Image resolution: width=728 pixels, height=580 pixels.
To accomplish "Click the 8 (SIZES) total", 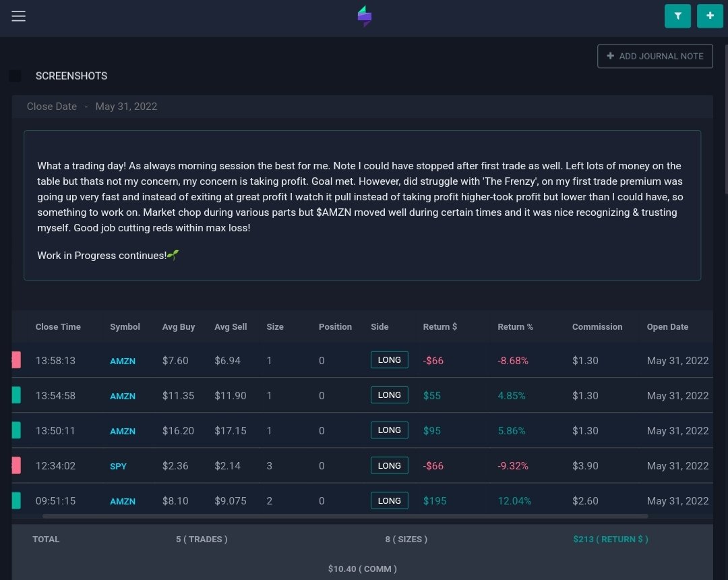I will click(x=406, y=539).
